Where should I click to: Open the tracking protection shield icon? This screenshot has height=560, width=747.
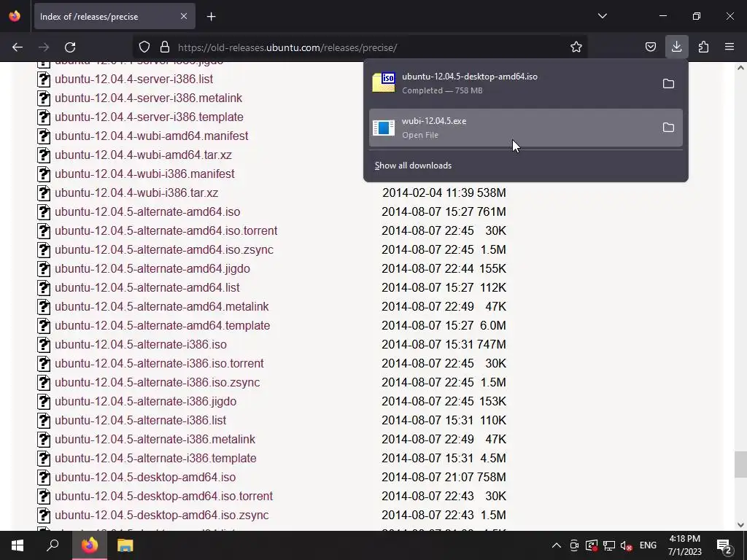144,47
